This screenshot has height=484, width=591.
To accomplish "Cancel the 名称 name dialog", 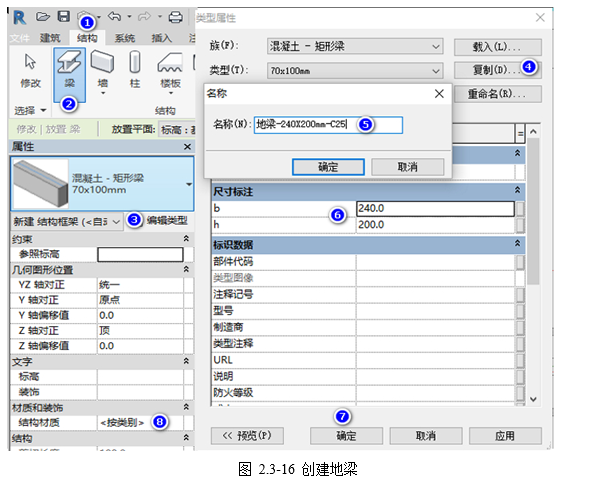I will point(407,167).
